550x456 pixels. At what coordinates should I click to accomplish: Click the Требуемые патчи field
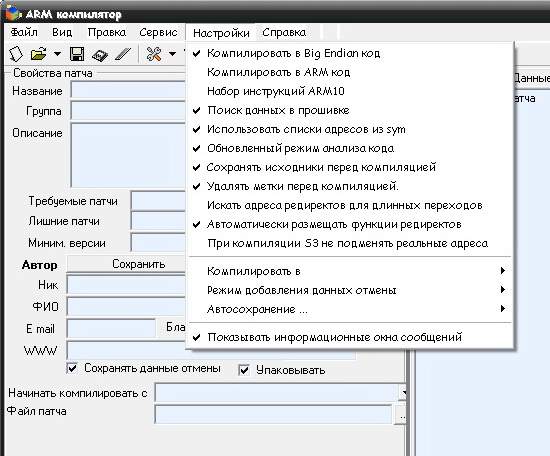[x=158, y=201]
